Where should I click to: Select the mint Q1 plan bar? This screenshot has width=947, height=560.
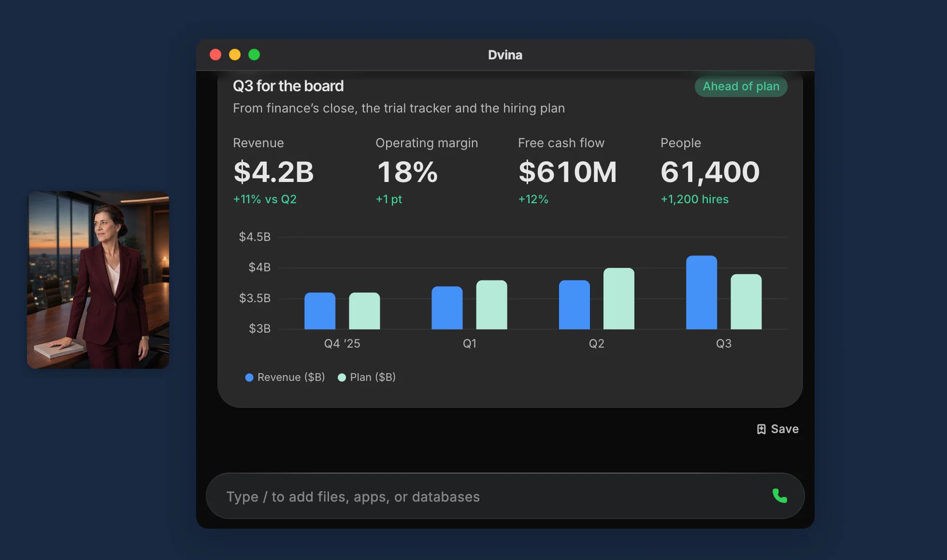coord(491,305)
